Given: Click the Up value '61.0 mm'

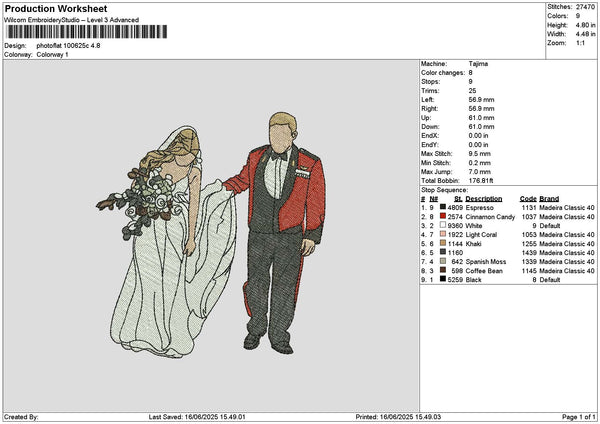Looking at the screenshot, I should point(481,117).
